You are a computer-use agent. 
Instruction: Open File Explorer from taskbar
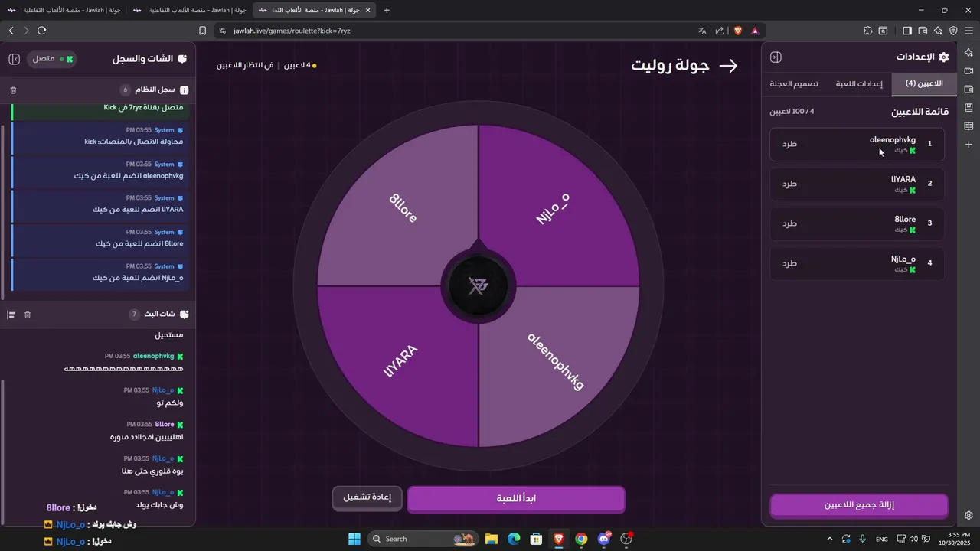[492, 539]
